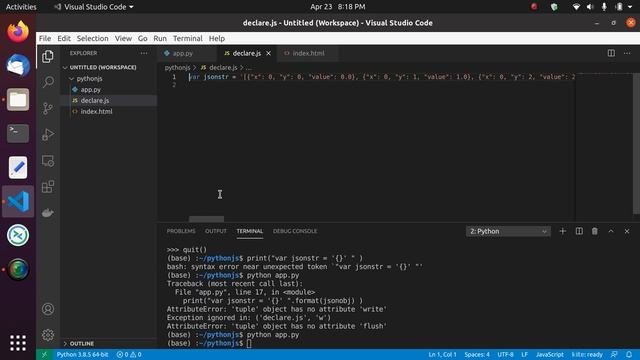Switch to the OUTPUT panel tab
Viewport: 640px width, 360px height.
click(x=216, y=231)
